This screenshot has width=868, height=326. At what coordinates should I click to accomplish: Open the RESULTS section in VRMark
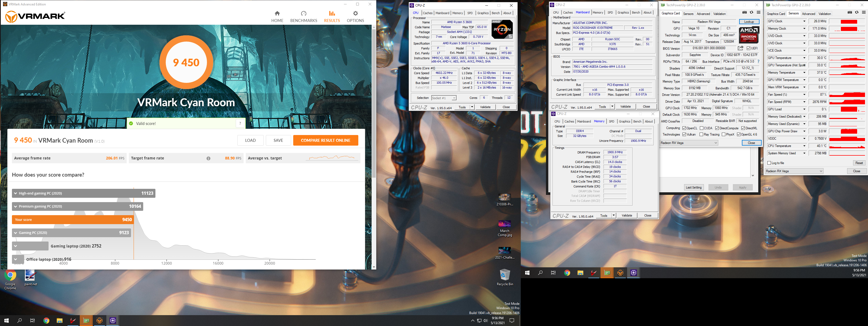[x=332, y=16]
